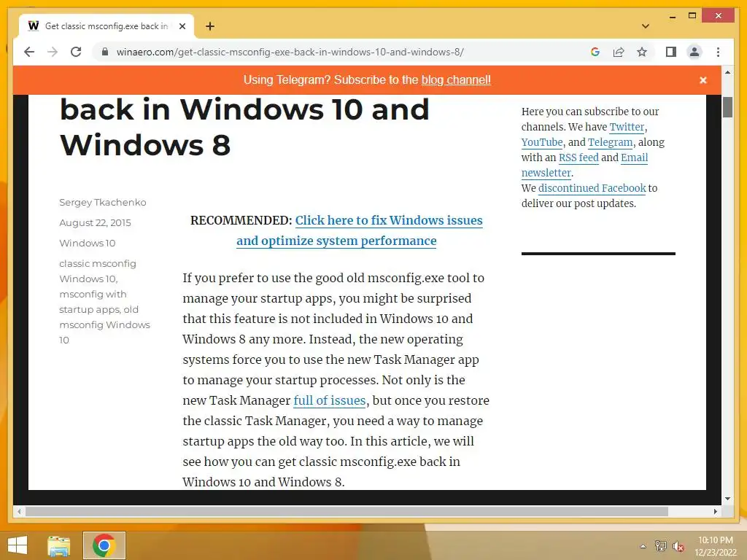
Task: Click the vertical scrollbar down arrow
Action: tap(727, 499)
